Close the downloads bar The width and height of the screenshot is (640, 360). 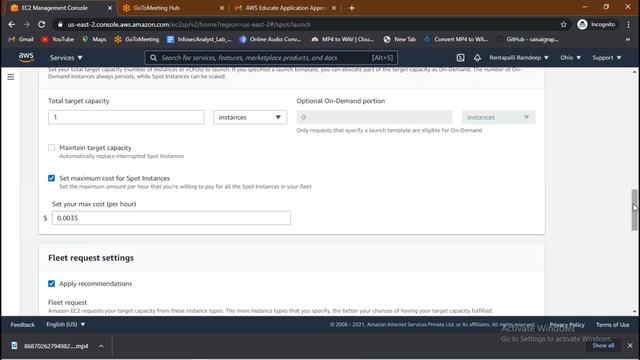point(630,346)
